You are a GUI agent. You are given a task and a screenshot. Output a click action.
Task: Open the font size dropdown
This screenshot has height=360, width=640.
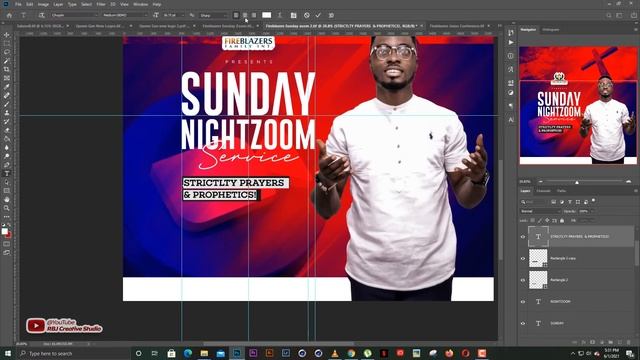[x=173, y=15]
